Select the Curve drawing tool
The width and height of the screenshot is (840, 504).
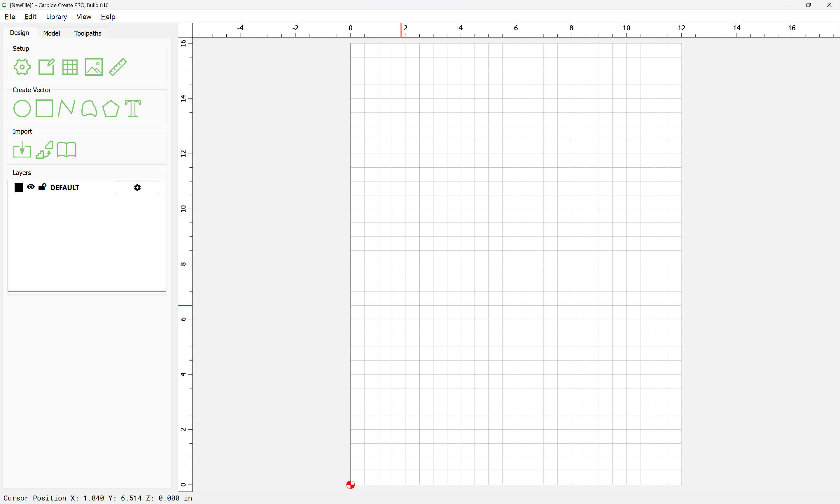[x=89, y=109]
